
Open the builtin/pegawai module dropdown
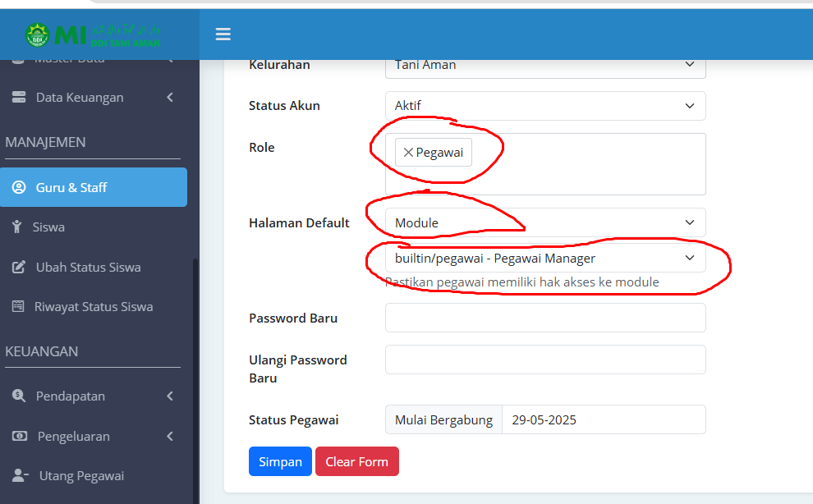coord(544,258)
